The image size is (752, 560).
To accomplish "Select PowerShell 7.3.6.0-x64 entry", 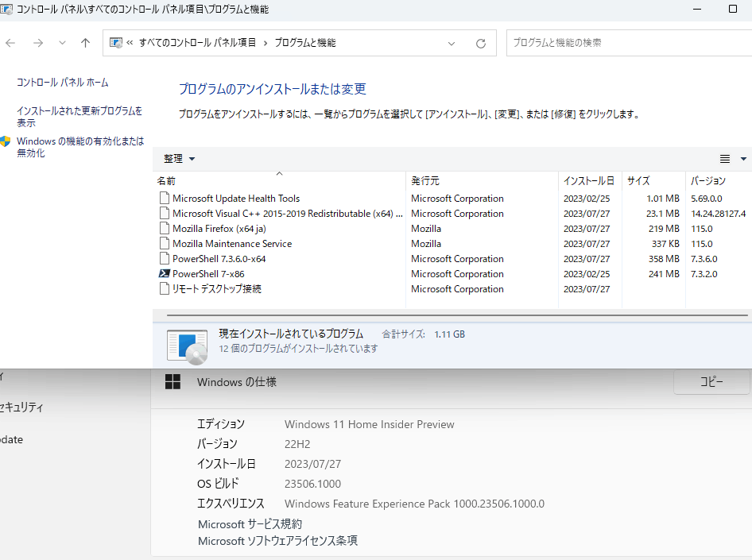I will 452,259.
